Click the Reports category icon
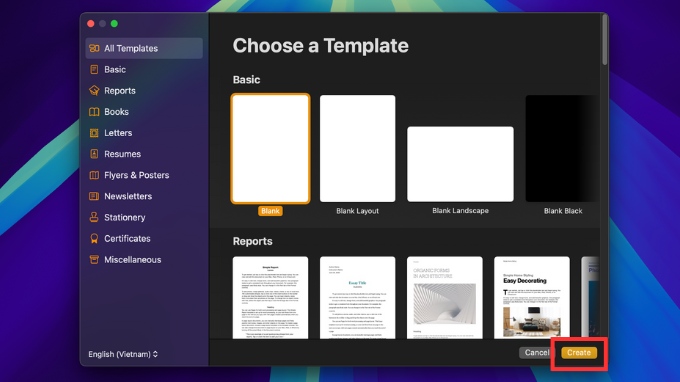This screenshot has width=680, height=382. pos(94,91)
